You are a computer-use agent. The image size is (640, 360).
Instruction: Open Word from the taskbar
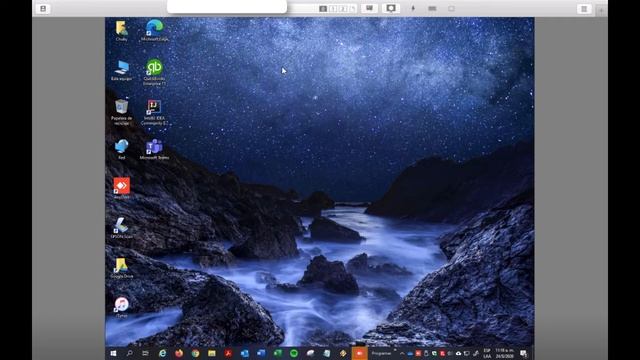pyautogui.click(x=261, y=353)
